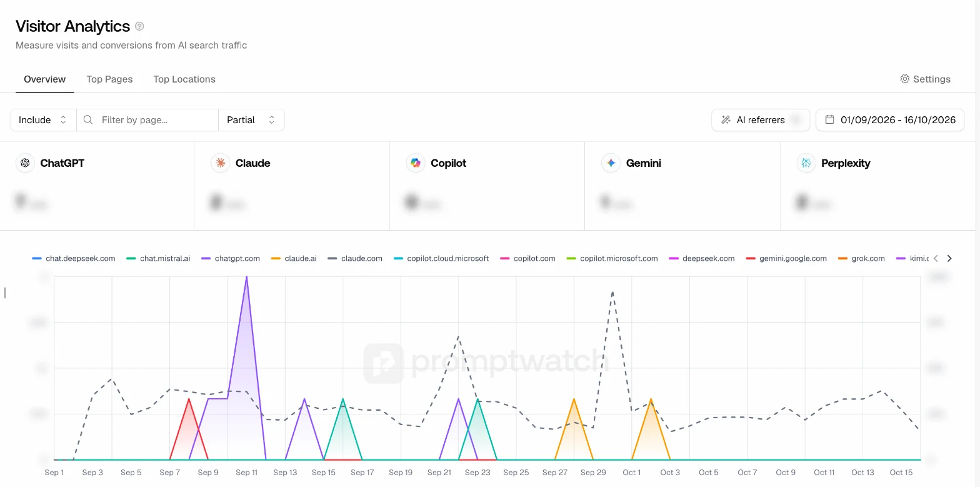Click the ChatGPT label in the summary card

(x=62, y=163)
